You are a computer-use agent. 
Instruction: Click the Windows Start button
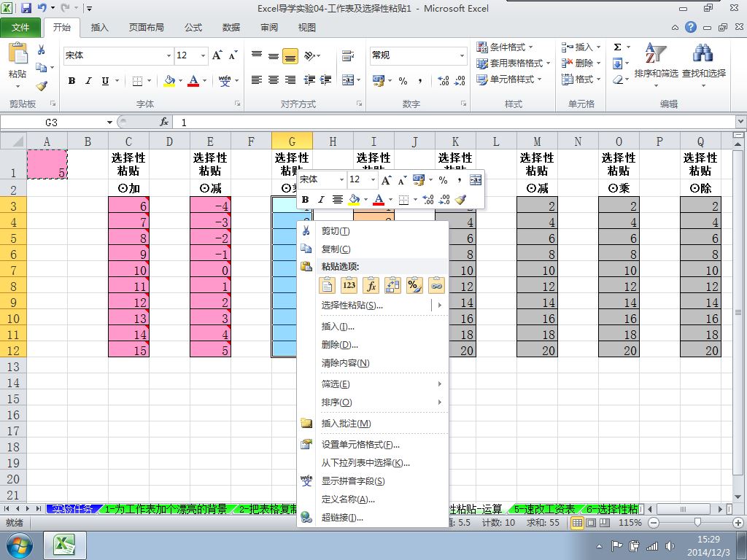(20, 545)
